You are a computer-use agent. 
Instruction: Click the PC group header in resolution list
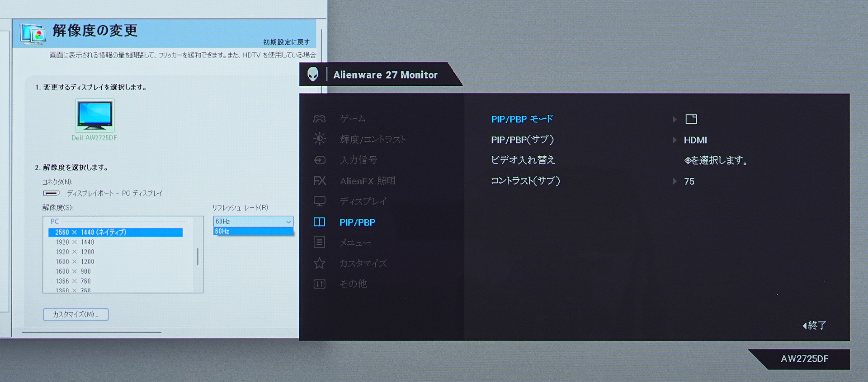tap(55, 221)
